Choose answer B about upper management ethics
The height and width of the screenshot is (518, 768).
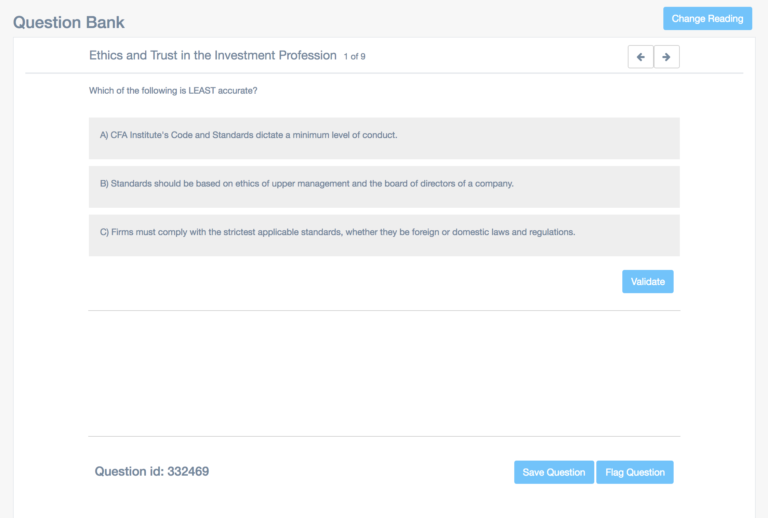pyautogui.click(x=384, y=187)
